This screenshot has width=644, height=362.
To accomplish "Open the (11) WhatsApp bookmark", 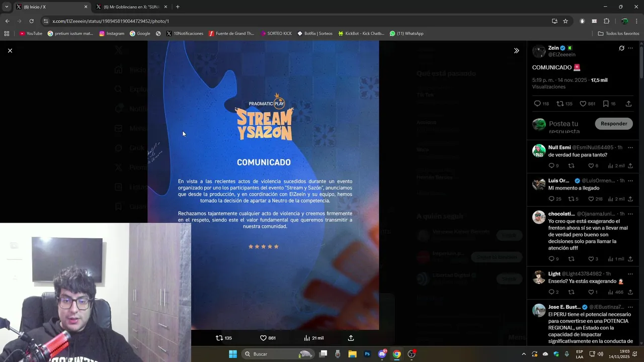I will click(x=407, y=33).
